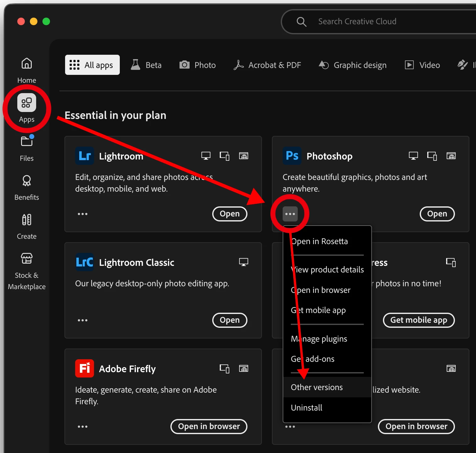Image resolution: width=476 pixels, height=453 pixels.
Task: Click the Lightroom Lr app icon
Action: tap(85, 156)
